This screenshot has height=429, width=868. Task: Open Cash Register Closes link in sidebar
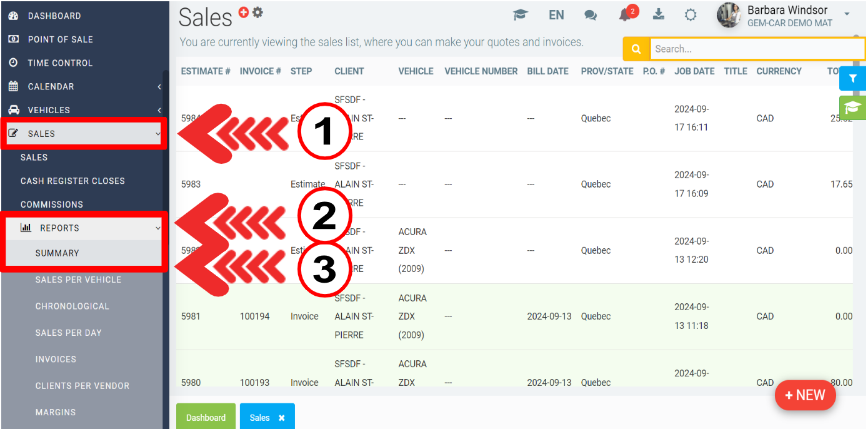[x=72, y=181]
